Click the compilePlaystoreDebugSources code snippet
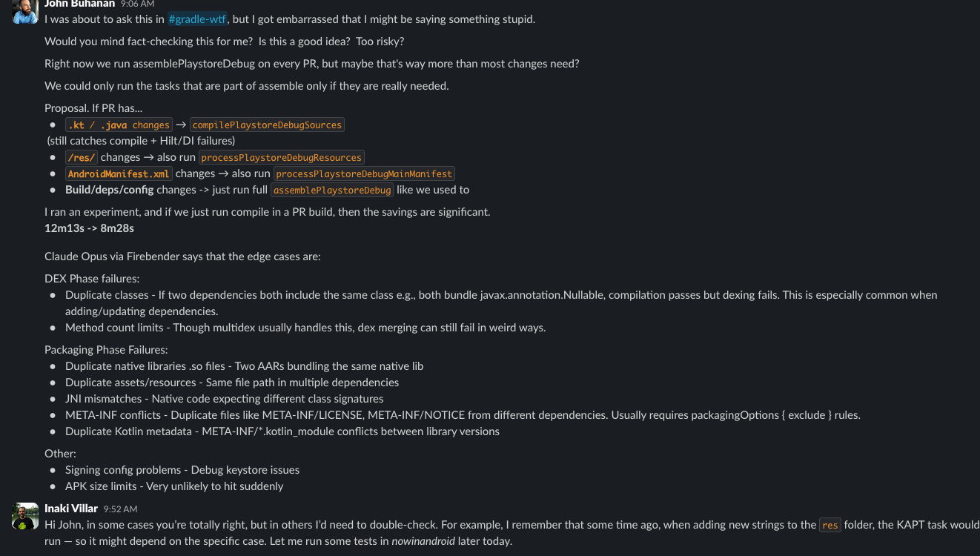980x556 pixels. 267,125
